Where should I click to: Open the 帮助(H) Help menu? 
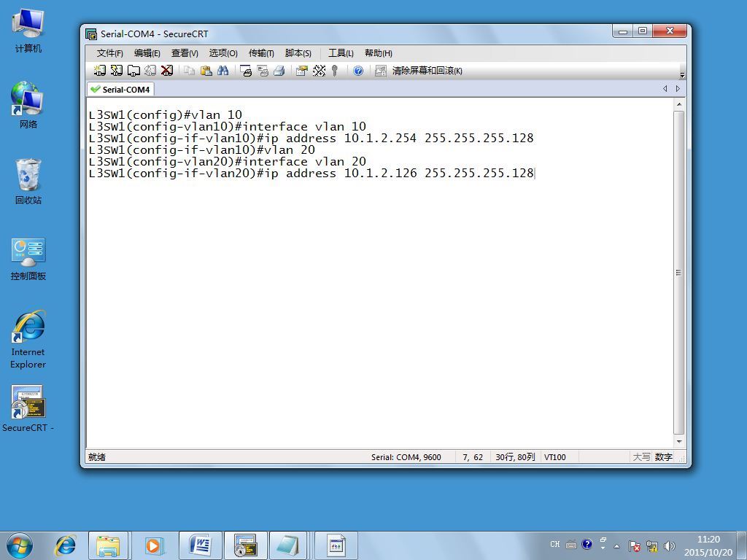click(379, 52)
